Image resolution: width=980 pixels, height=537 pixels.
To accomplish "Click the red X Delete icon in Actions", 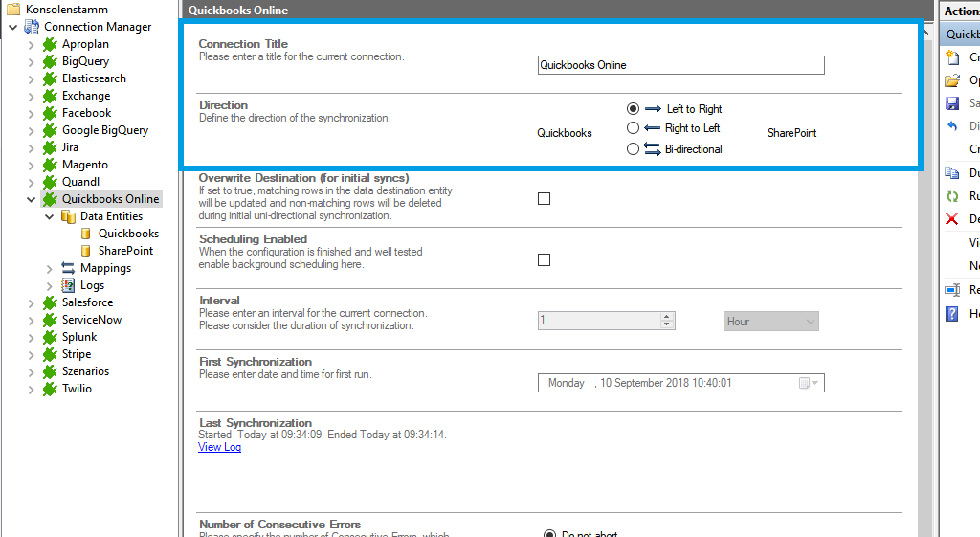I will coord(952,219).
